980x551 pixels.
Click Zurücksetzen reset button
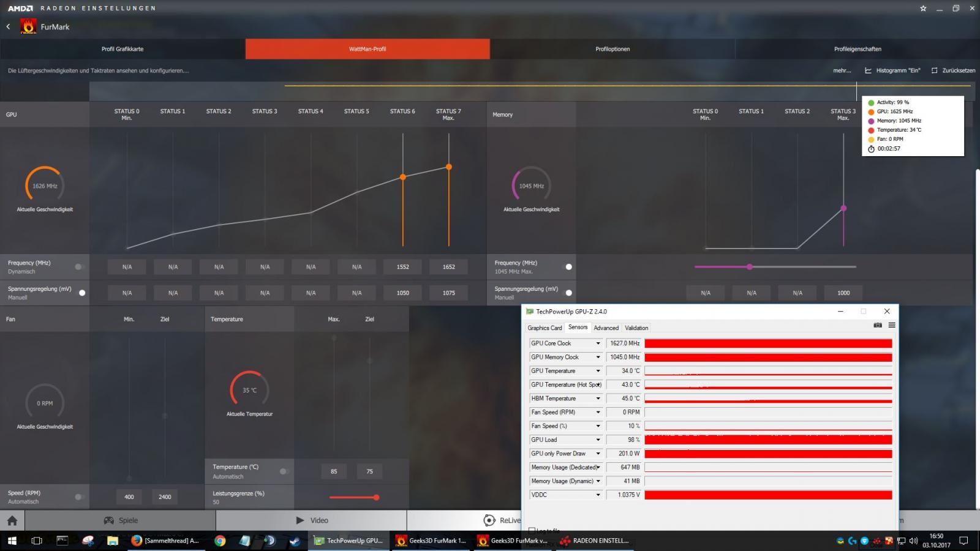(953, 70)
